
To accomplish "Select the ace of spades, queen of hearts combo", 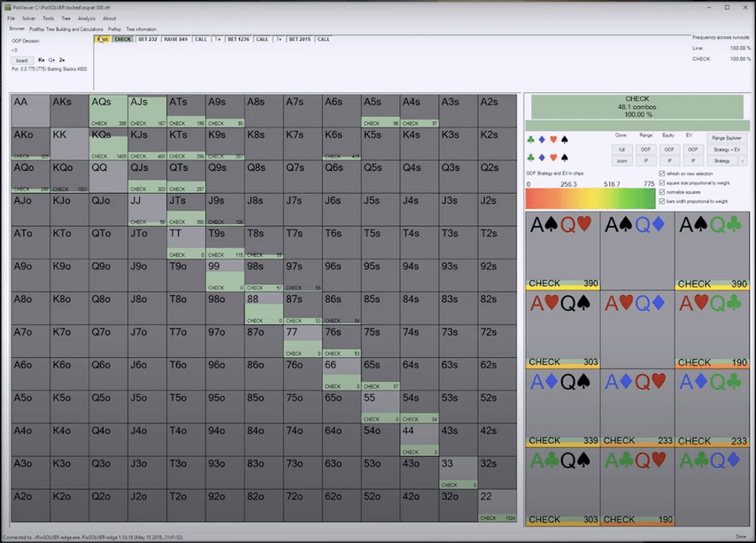I will pyautogui.click(x=563, y=251).
